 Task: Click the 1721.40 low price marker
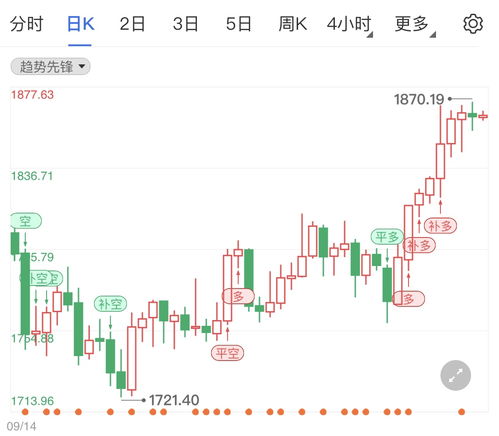pyautogui.click(x=174, y=400)
